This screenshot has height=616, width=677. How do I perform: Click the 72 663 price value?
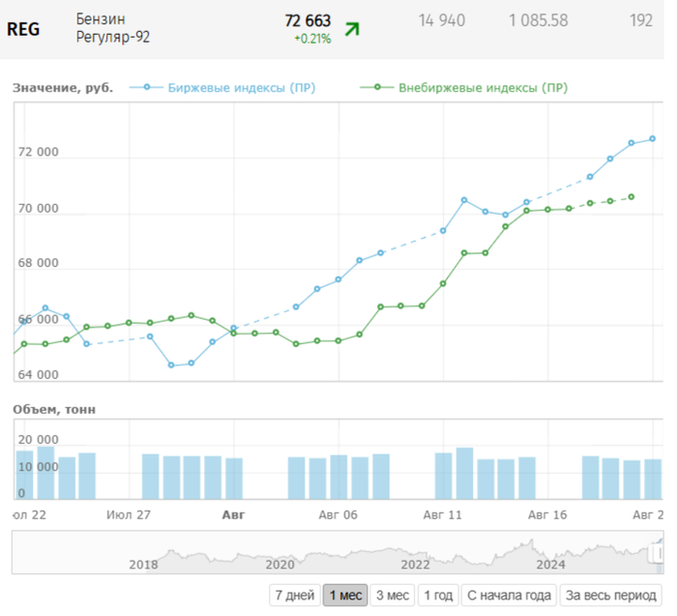[308, 20]
